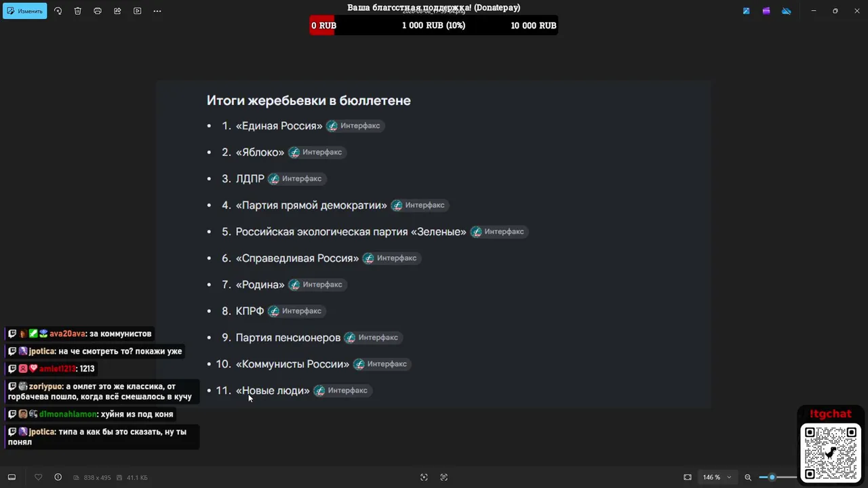Rotate the image with the rotate icon
The height and width of the screenshot is (488, 868).
(x=58, y=11)
